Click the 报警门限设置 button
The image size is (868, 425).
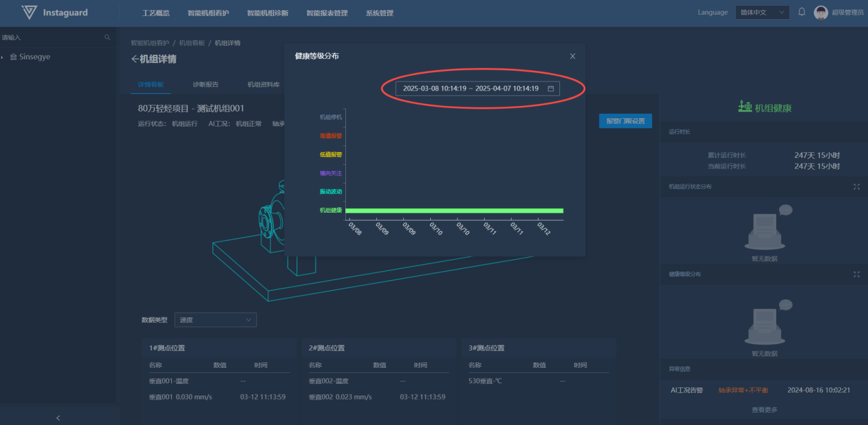[625, 121]
